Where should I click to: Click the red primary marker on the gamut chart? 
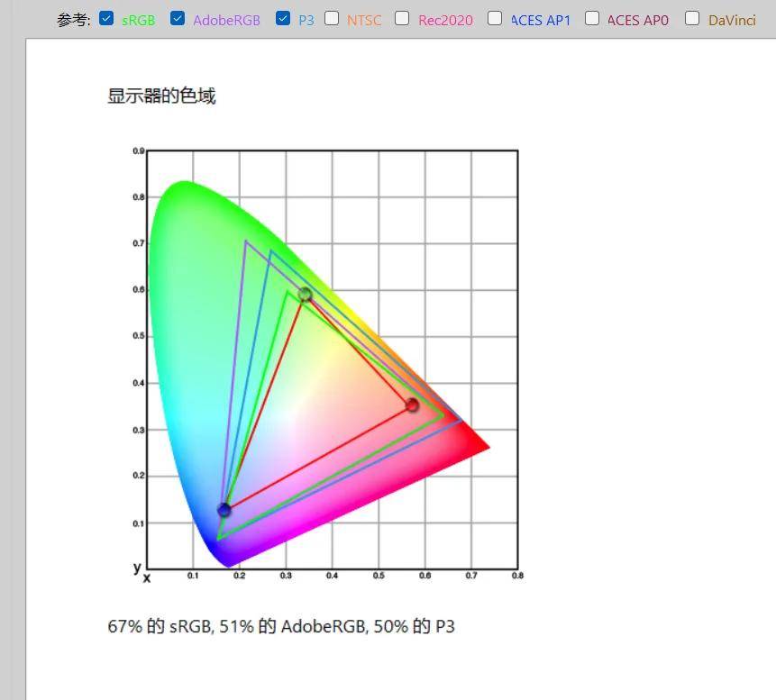[412, 405]
